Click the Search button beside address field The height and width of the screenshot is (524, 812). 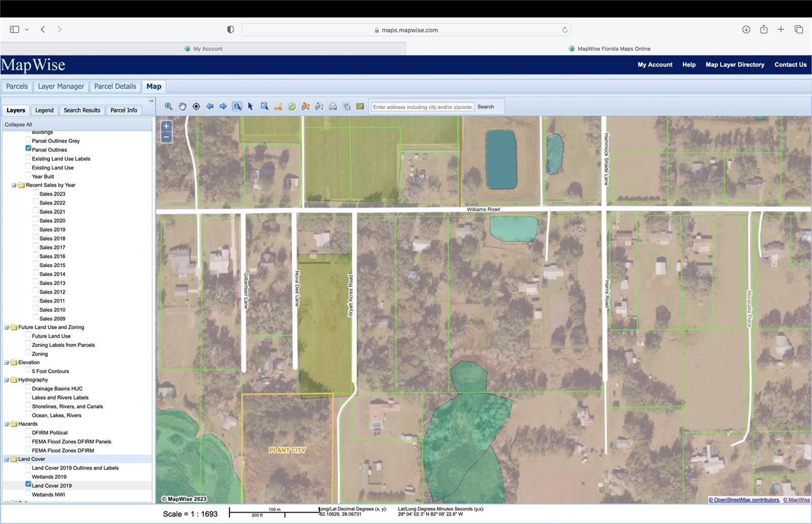485,107
